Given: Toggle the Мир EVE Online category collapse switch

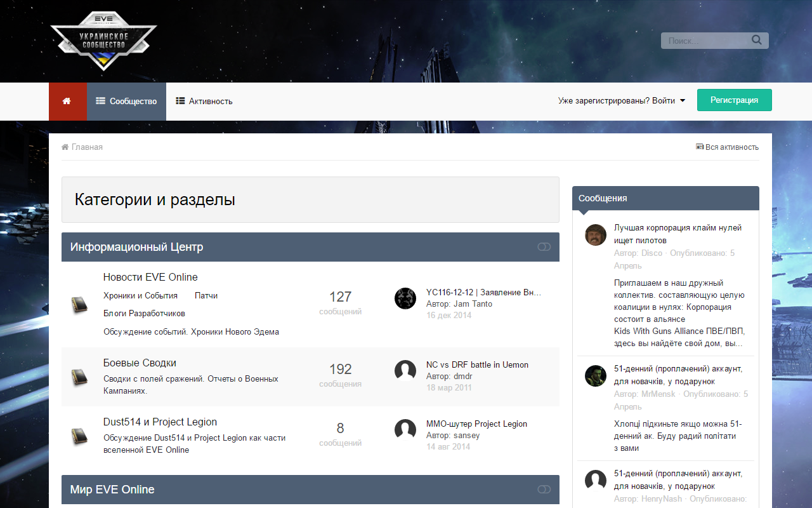Looking at the screenshot, I should tap(544, 490).
